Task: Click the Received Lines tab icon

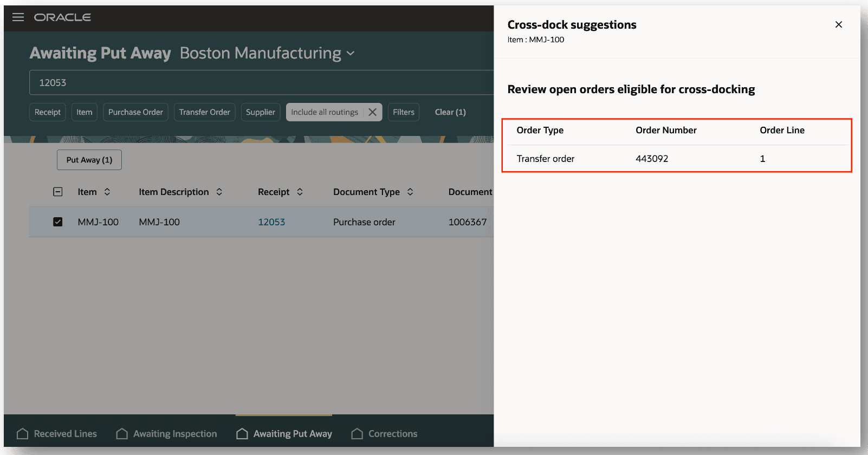Action: (22, 434)
